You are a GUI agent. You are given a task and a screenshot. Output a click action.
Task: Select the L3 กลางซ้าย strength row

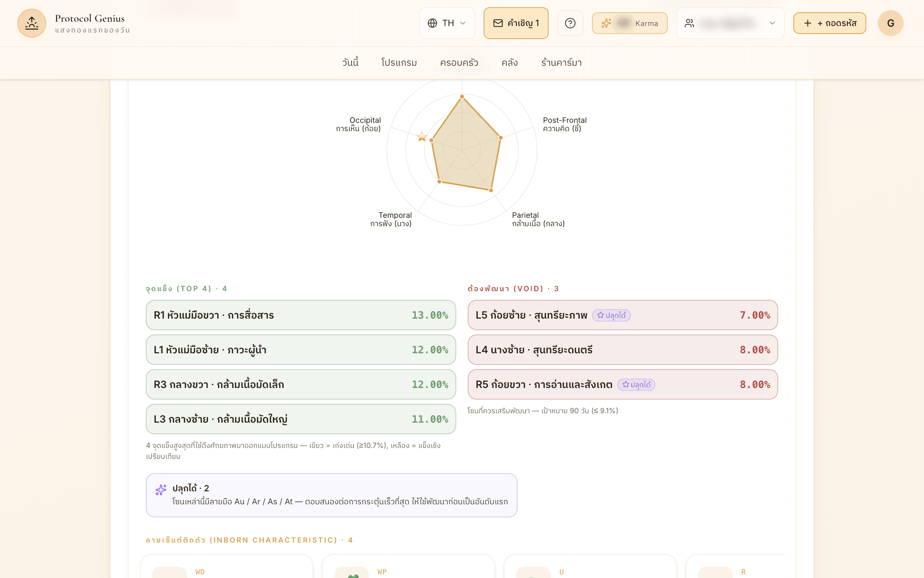coord(301,419)
